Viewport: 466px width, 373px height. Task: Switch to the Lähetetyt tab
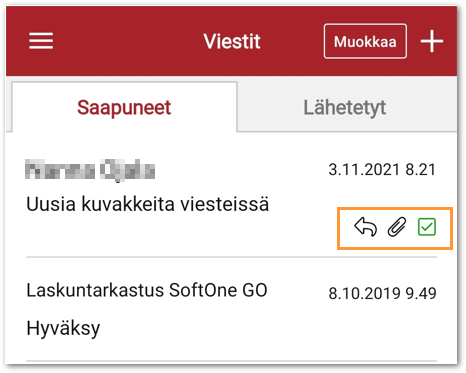pos(345,107)
